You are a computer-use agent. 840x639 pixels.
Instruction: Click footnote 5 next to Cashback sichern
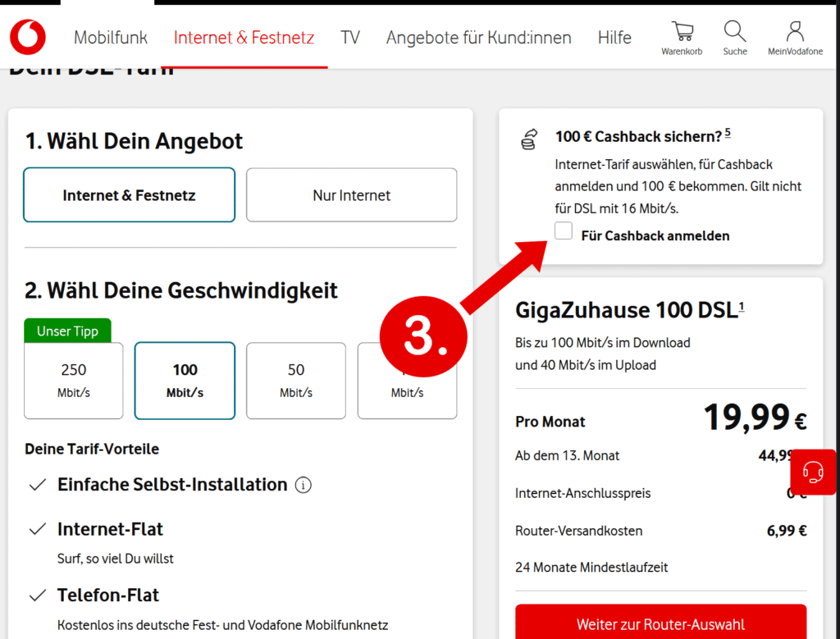[x=728, y=133]
